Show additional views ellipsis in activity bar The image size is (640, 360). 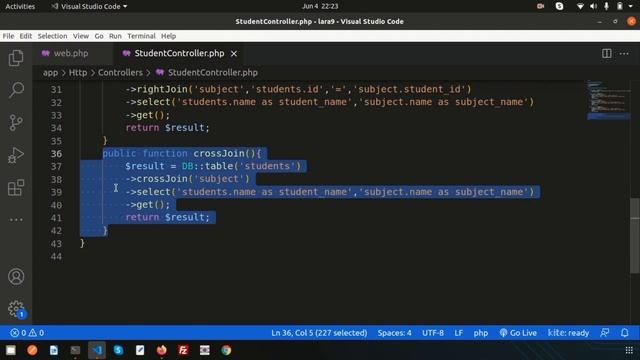pyautogui.click(x=16, y=220)
